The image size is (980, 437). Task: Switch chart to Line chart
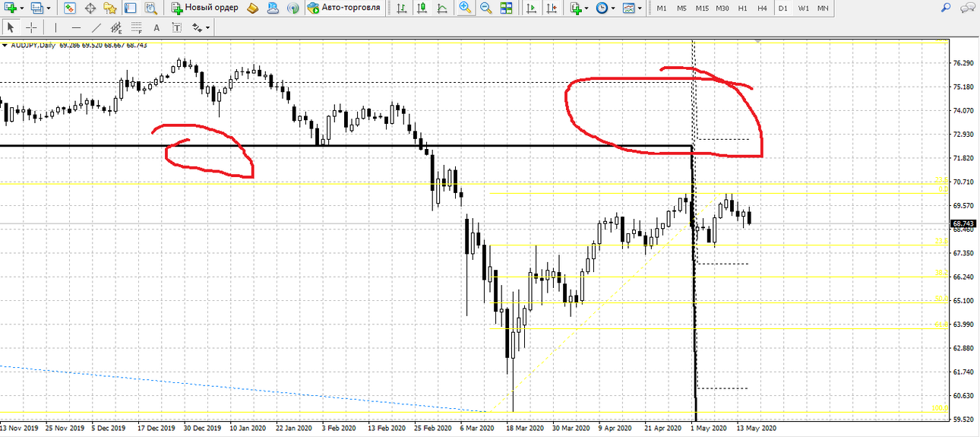[x=442, y=8]
